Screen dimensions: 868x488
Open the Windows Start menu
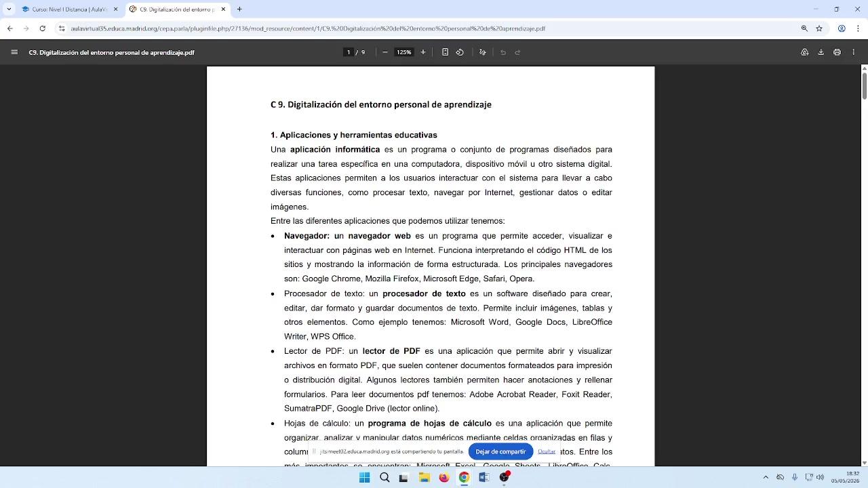coord(364,477)
